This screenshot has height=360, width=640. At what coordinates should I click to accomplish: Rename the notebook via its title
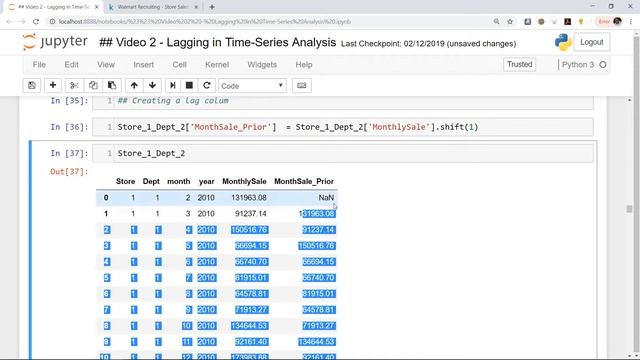218,42
